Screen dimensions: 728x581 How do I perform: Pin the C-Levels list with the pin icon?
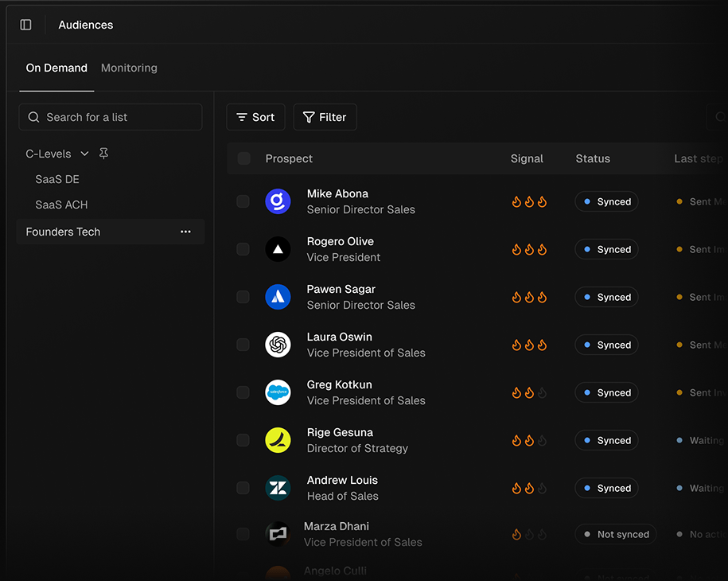pos(103,154)
